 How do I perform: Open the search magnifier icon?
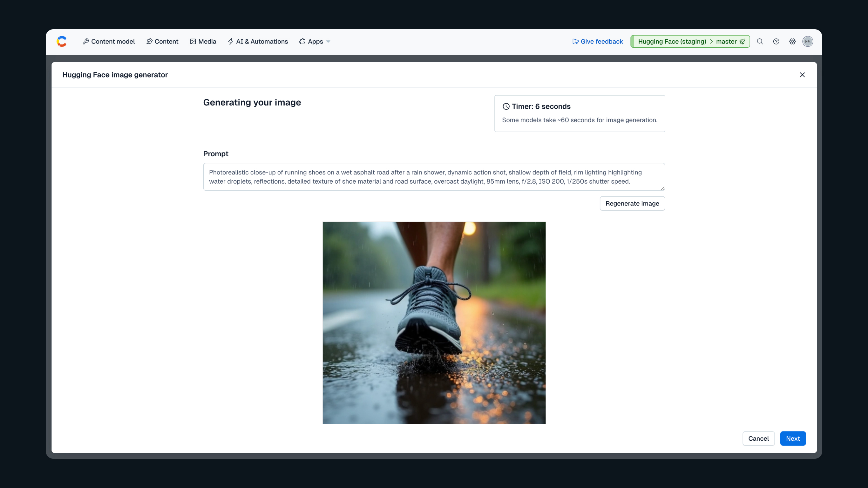[x=760, y=41]
